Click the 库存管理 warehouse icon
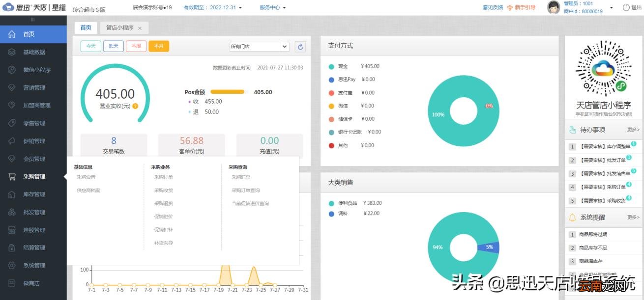Viewport: 644px width, 300px height. click(12, 194)
